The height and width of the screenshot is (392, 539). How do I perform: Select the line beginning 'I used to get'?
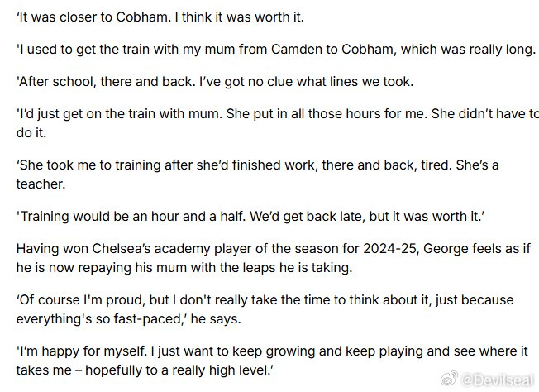273,49
